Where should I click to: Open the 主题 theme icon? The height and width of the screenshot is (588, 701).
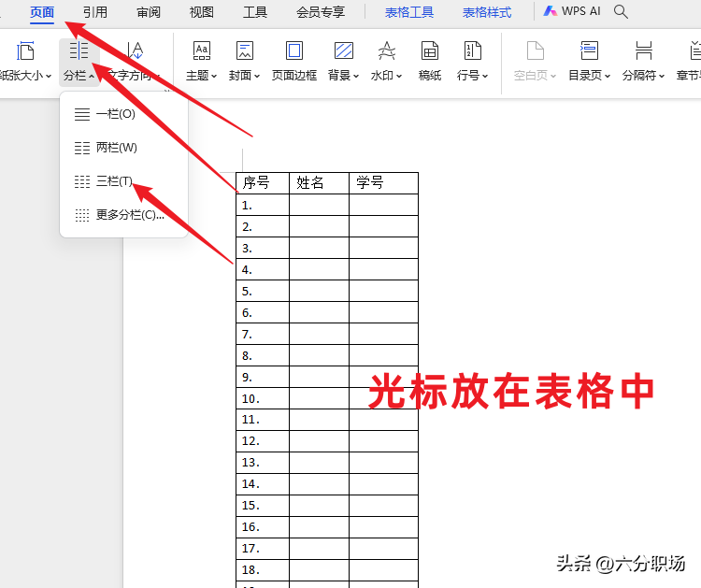[202, 51]
